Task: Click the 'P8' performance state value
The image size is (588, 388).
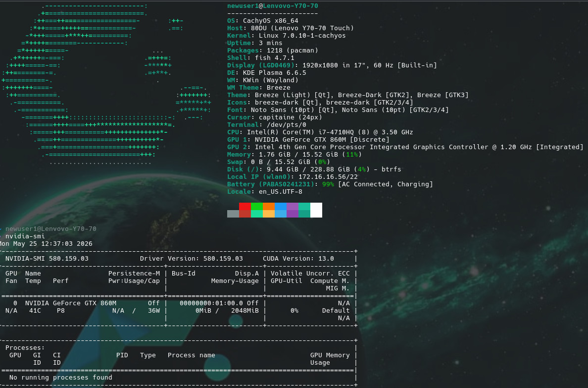Action: pos(61,311)
